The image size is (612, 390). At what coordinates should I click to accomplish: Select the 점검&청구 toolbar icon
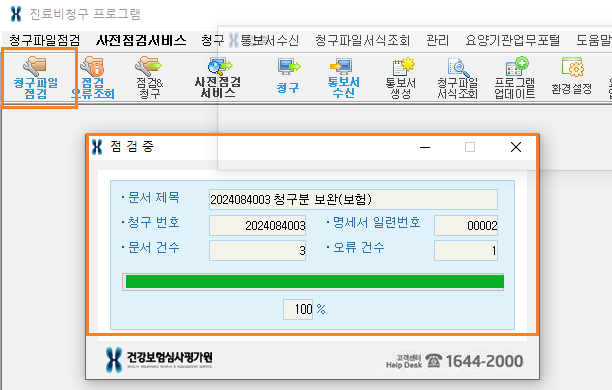[149, 77]
